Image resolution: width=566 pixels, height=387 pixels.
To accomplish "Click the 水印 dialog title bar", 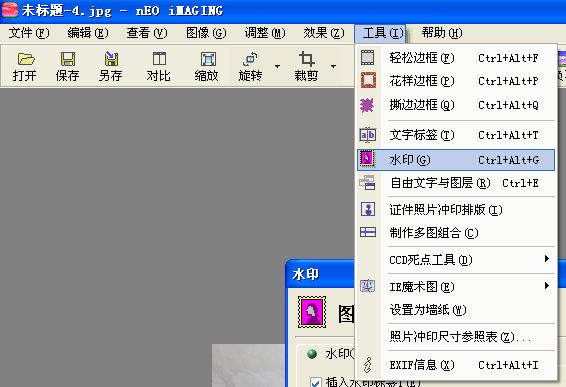I will click(320, 274).
